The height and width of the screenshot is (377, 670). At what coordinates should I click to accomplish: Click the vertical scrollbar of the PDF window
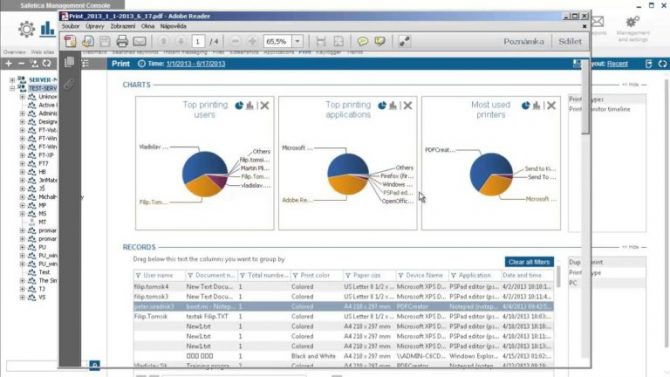pyautogui.click(x=586, y=98)
